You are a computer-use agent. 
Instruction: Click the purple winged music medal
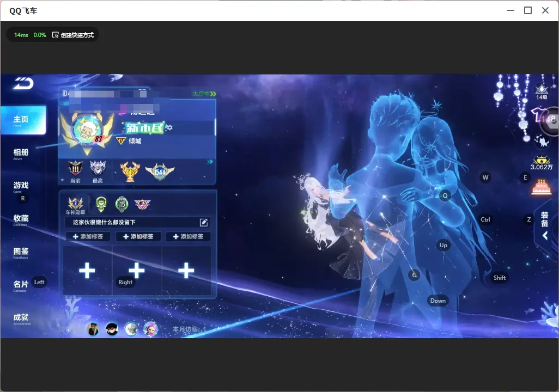coord(142,204)
